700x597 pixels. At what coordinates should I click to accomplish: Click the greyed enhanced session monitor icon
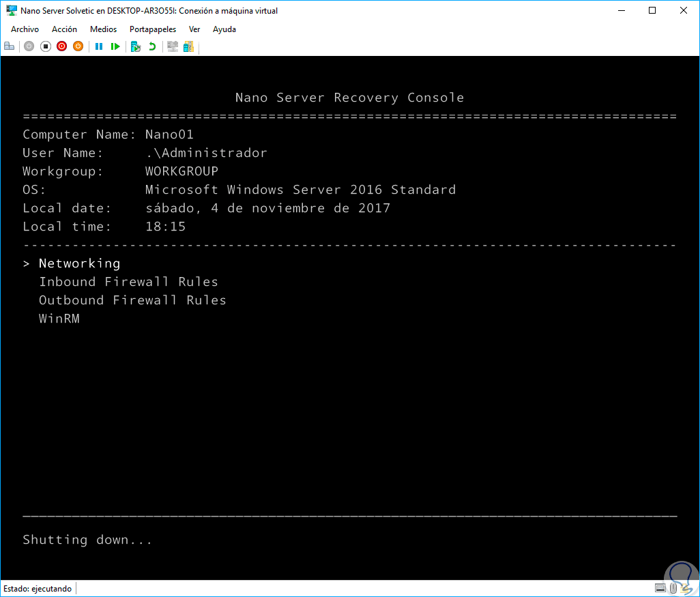173,46
